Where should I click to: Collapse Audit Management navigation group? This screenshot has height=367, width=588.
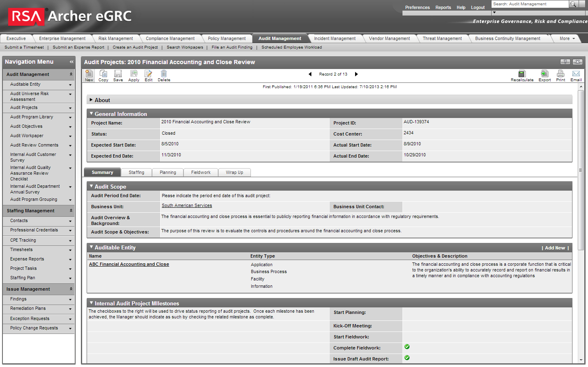pyautogui.click(x=71, y=74)
